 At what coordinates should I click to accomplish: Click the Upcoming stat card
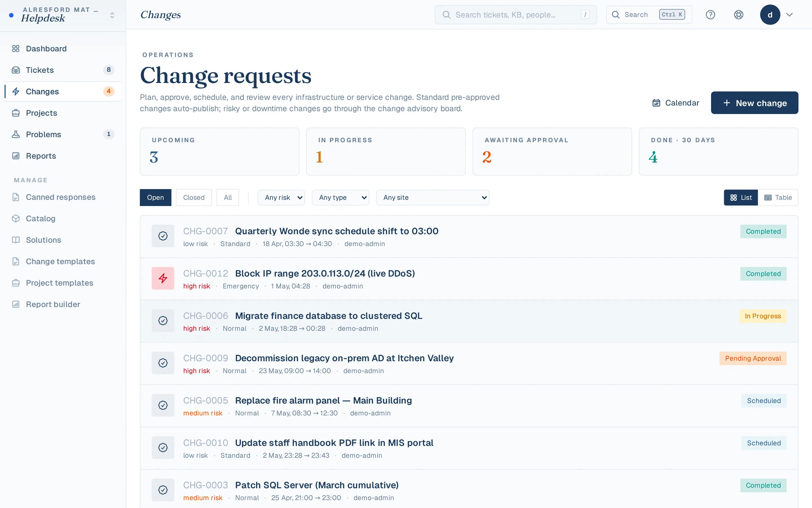(219, 152)
